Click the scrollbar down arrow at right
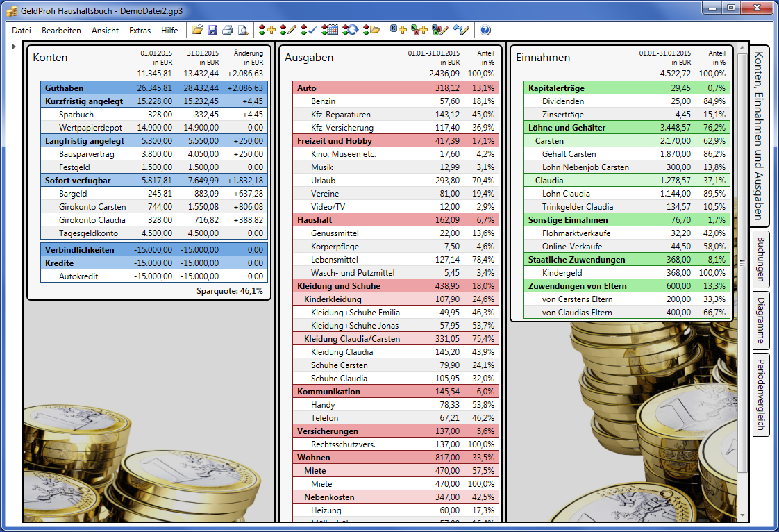Image resolution: width=779 pixels, height=532 pixels. click(742, 515)
